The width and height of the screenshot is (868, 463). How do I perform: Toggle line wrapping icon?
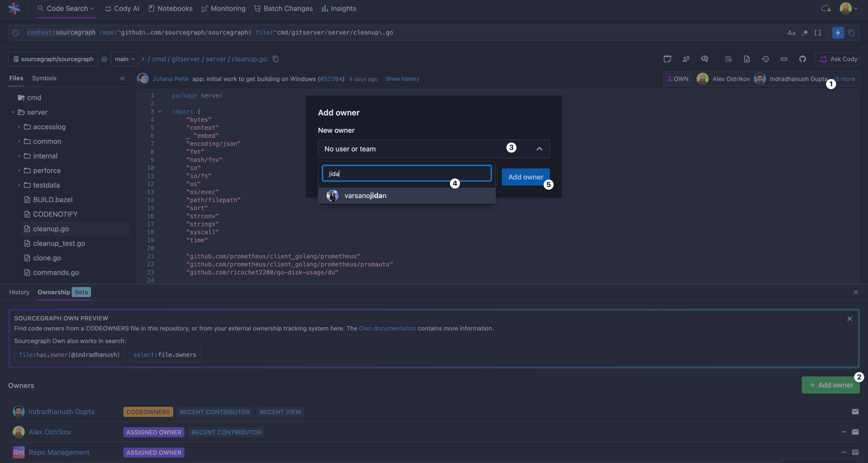coord(728,59)
